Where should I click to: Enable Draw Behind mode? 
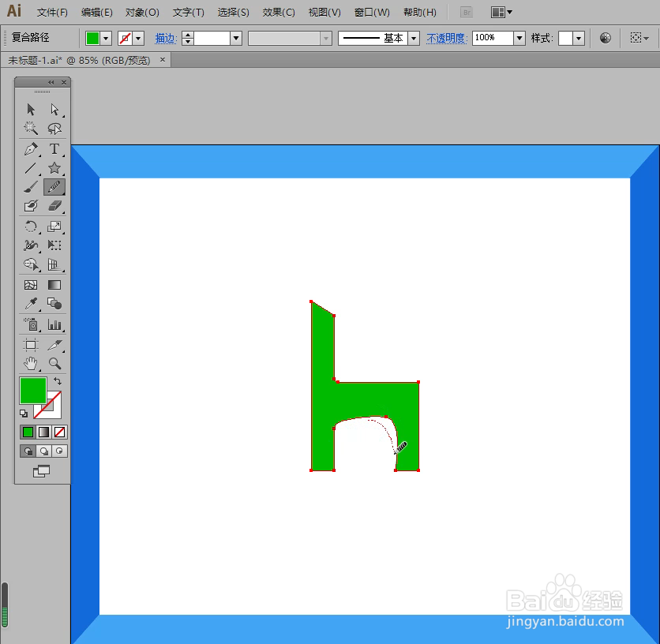point(43,451)
